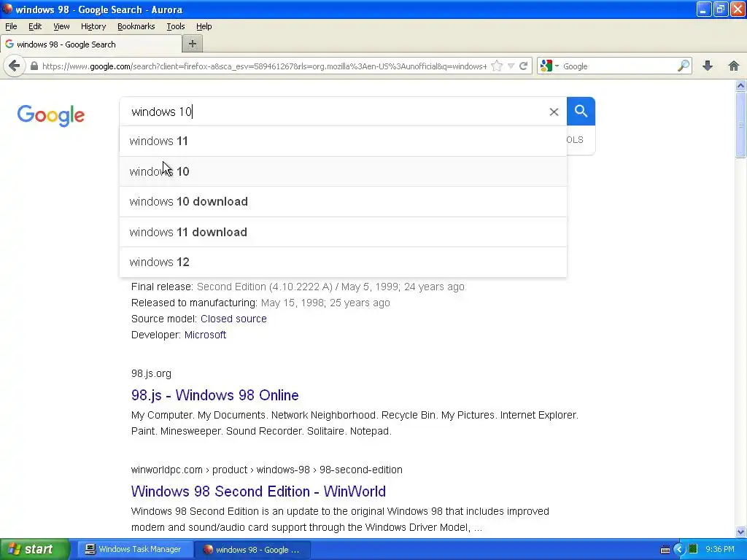This screenshot has height=560, width=747.
Task: Open the File menu
Action: click(x=11, y=27)
